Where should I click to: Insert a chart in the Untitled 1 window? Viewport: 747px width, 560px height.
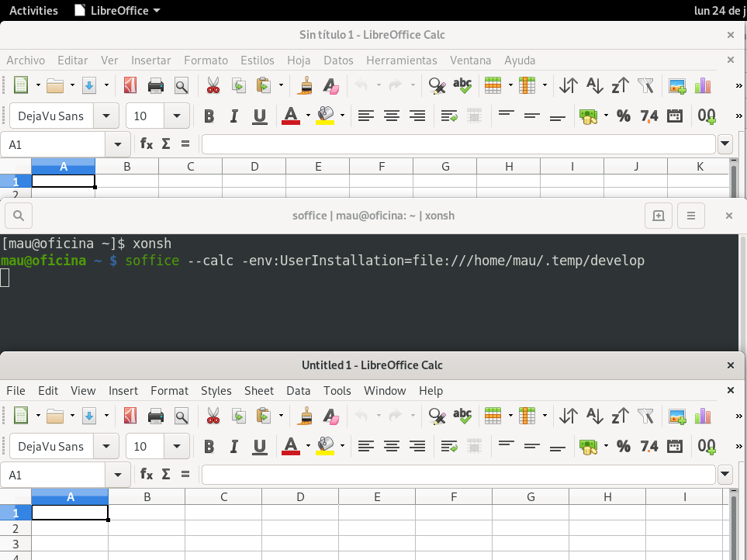click(x=703, y=416)
